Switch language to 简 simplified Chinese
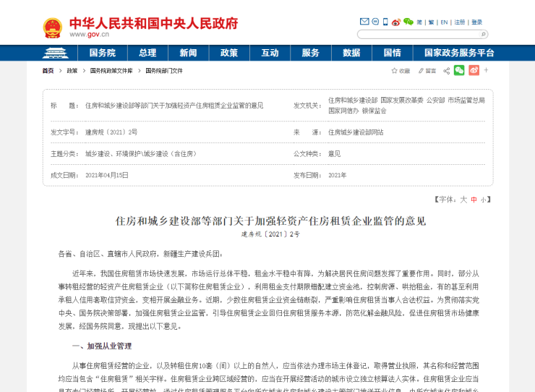Screen dimensions: 535x392 (419, 22)
